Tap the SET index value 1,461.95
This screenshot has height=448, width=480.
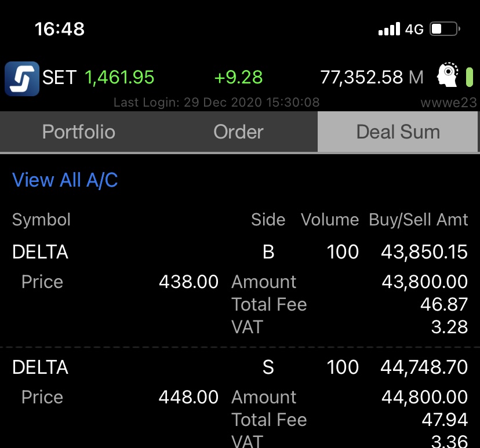coord(119,77)
